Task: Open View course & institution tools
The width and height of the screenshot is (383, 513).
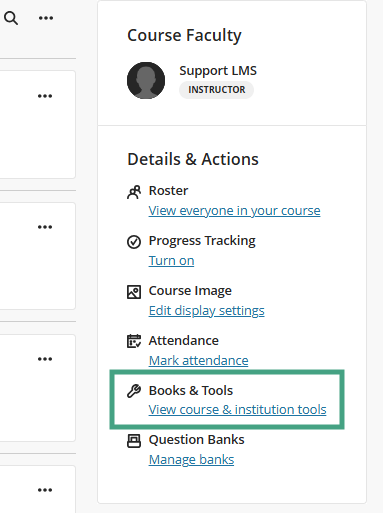Action: point(237,410)
